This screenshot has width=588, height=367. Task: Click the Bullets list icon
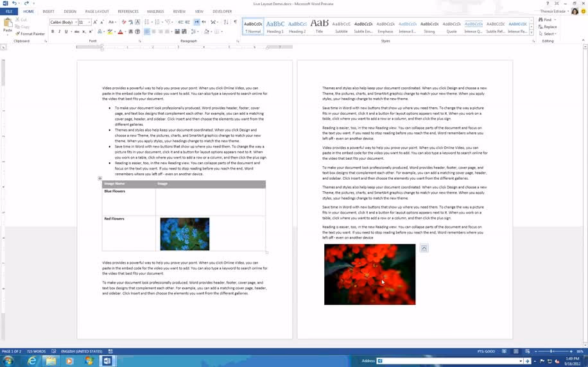point(146,22)
